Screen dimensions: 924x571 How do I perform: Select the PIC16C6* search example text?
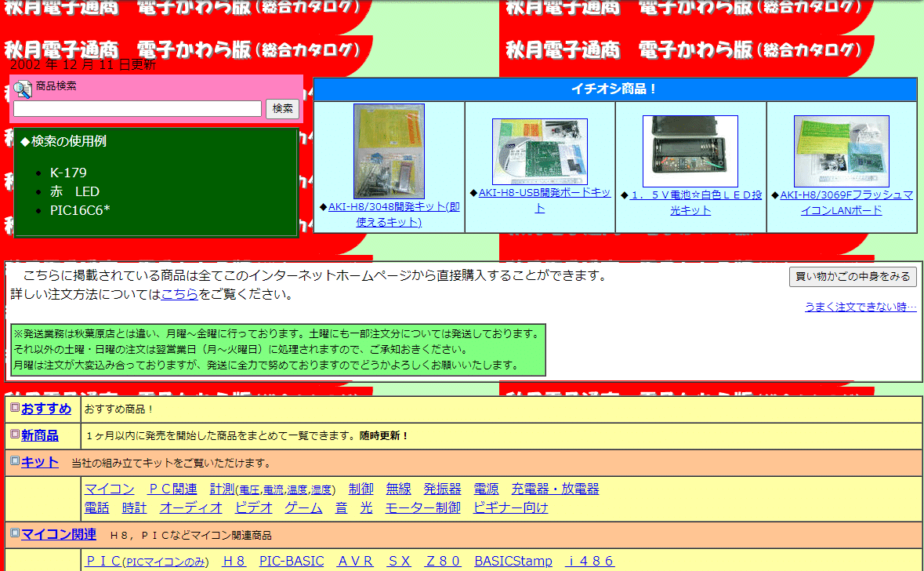coord(80,210)
